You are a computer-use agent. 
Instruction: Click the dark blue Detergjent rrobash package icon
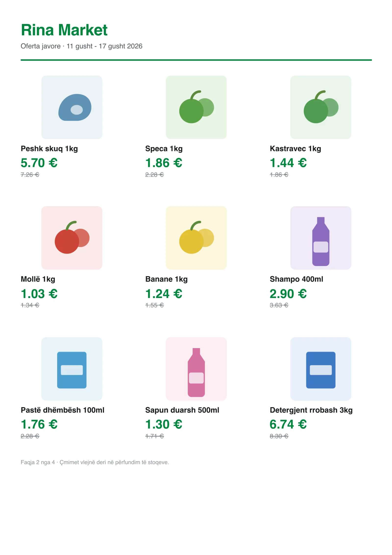pyautogui.click(x=321, y=370)
